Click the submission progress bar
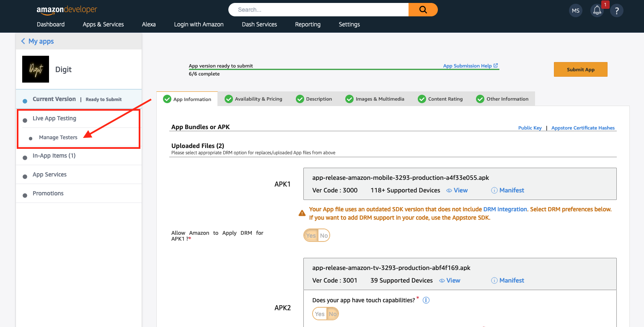644x327 pixels. pos(344,69)
